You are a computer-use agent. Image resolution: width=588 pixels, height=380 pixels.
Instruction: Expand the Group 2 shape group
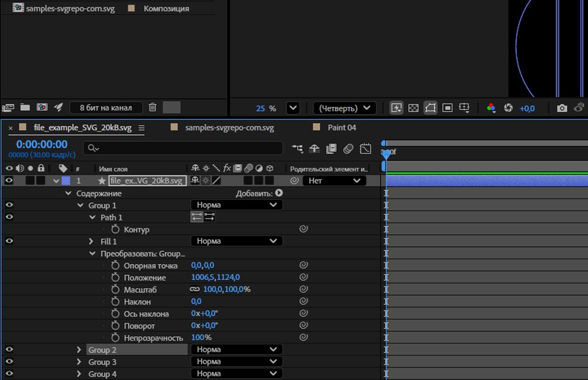[78, 350]
